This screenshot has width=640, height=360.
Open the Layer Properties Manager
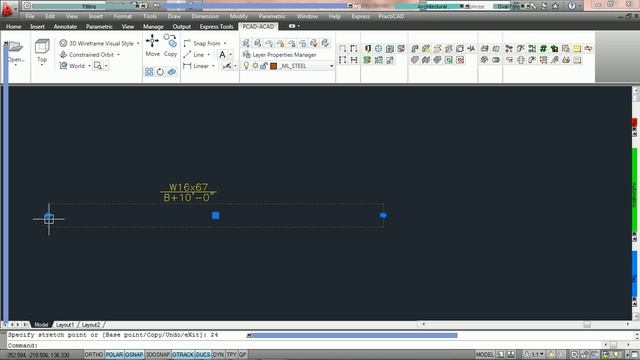tap(280, 55)
